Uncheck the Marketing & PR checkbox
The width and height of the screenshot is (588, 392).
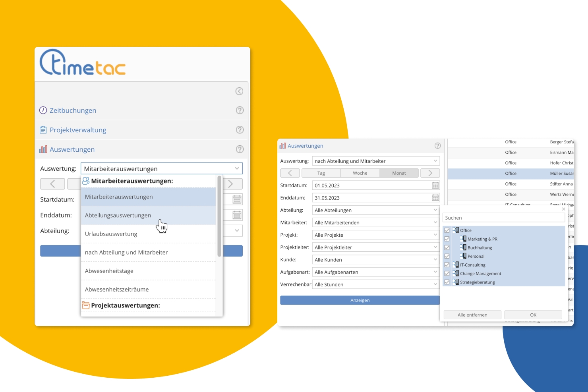point(447,239)
